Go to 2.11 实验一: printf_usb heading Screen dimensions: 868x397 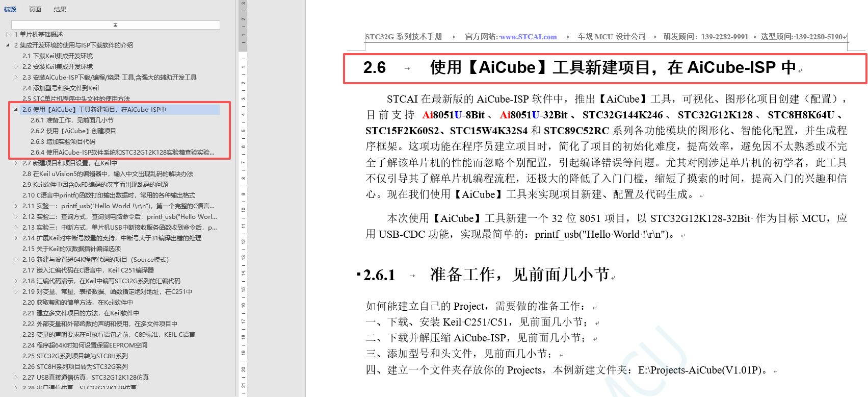[x=118, y=206]
